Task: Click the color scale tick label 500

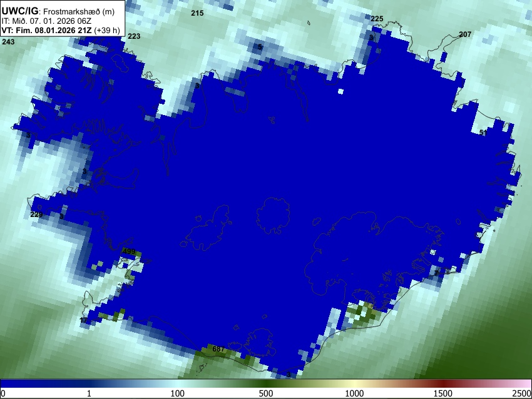Action: pos(266,393)
